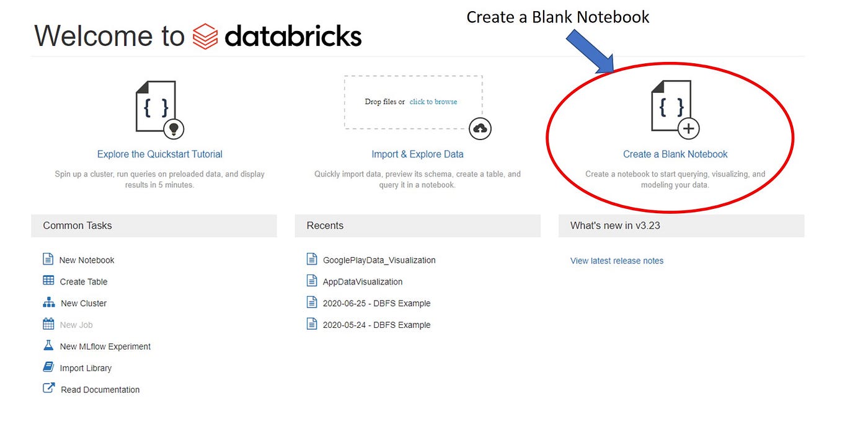Select Import Library task
Screen dimensions: 868x440
[x=86, y=368]
